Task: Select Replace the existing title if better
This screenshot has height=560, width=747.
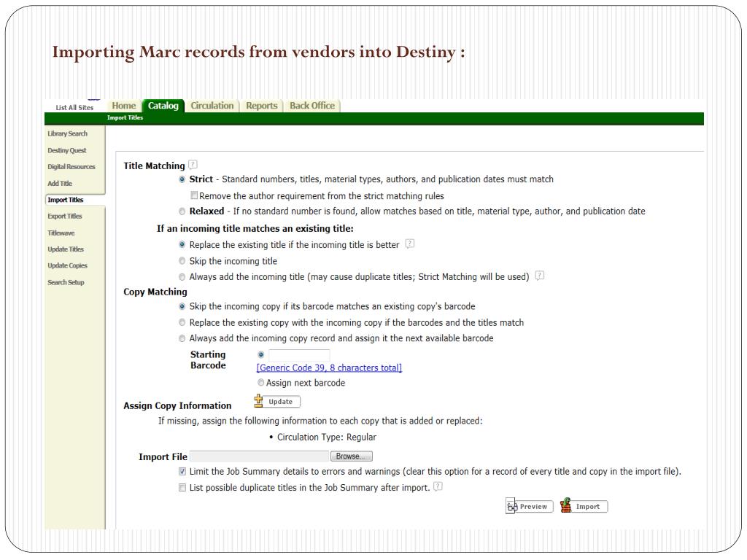Action: (182, 245)
